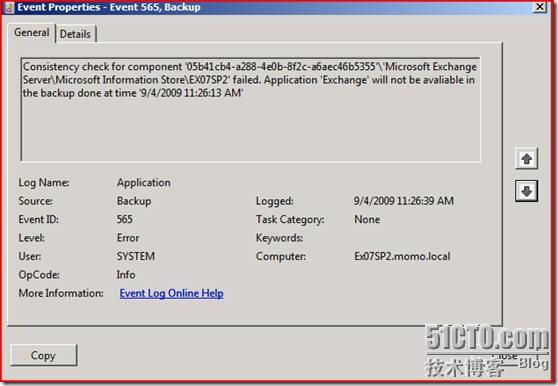Click the 'More Information:' label
The image size is (558, 386).
click(x=61, y=293)
